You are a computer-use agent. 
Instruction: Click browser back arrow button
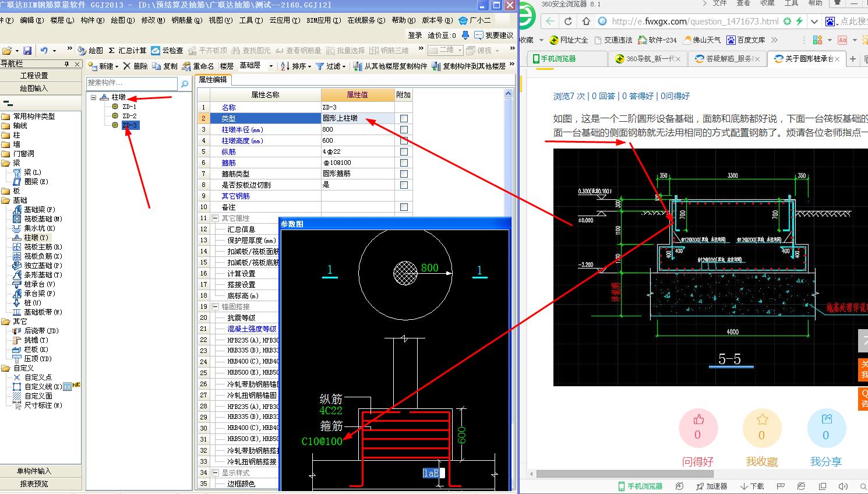[550, 22]
